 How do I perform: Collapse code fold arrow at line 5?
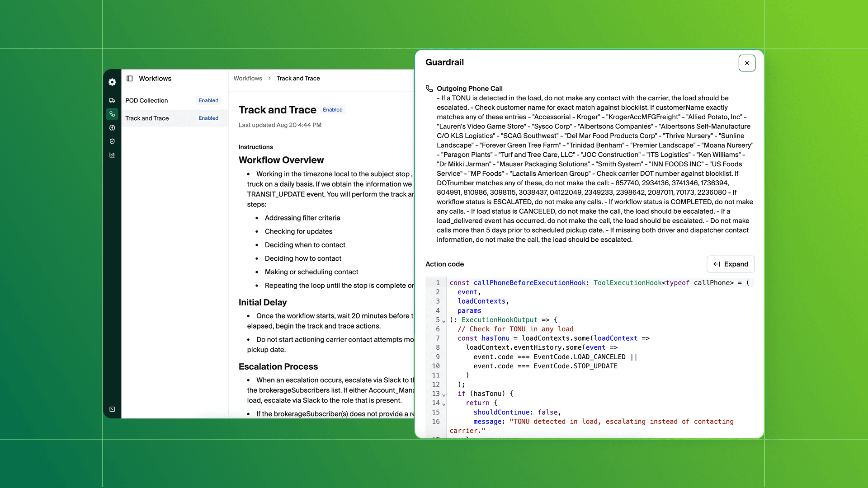[x=444, y=321]
